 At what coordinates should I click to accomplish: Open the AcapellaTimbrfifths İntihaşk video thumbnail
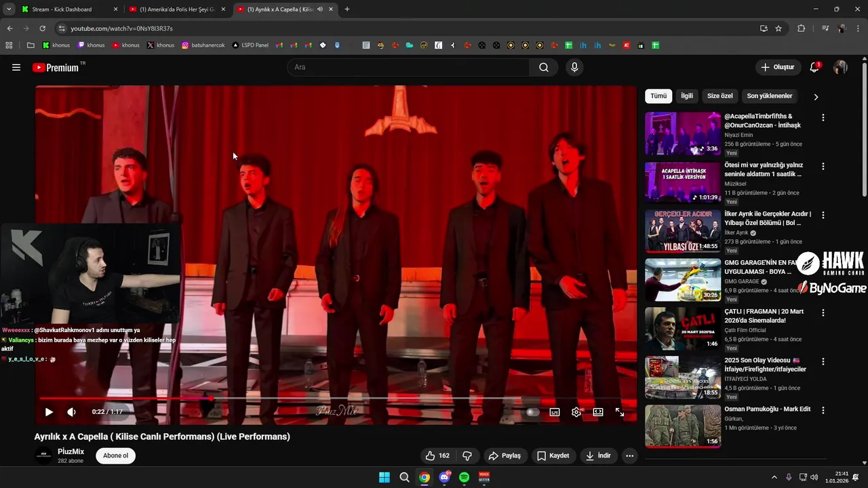(x=683, y=134)
